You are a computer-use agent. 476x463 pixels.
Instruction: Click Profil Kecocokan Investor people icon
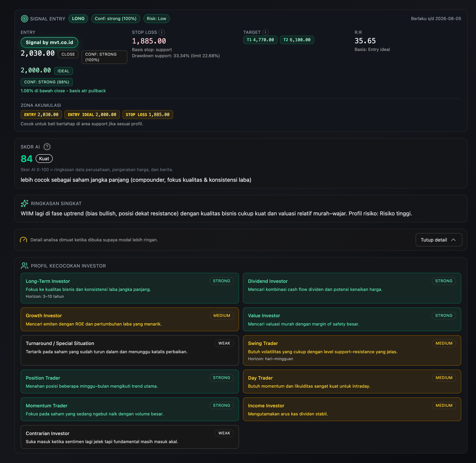pos(25,266)
